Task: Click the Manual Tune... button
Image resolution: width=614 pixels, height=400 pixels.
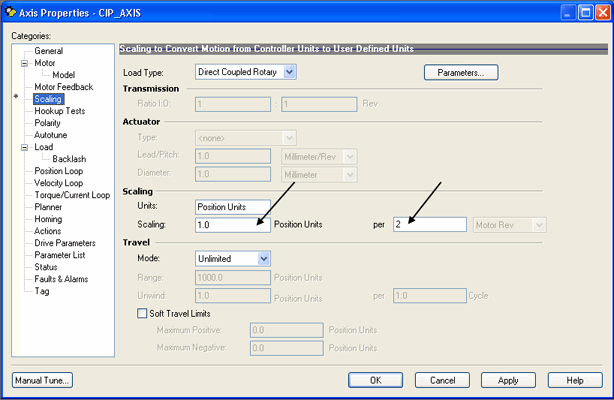Action: click(42, 380)
